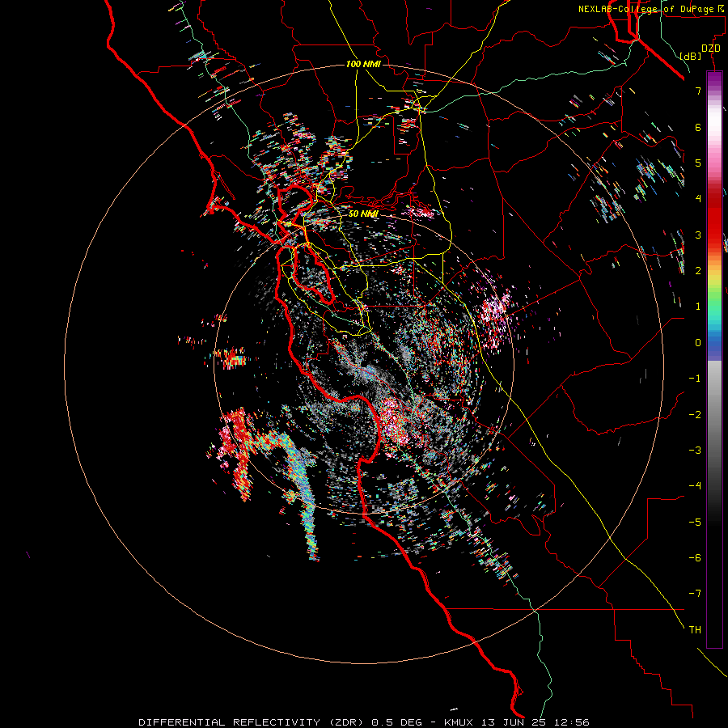Click the -3 value on the dB scale
The height and width of the screenshot is (728, 728).
click(695, 451)
